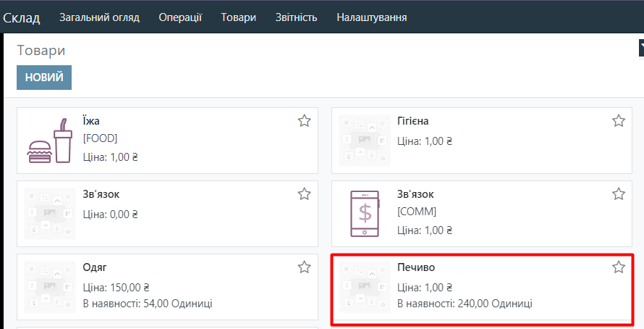The height and width of the screenshot is (329, 644).
Task: Click the filter icon at top right edge
Action: coord(640,48)
